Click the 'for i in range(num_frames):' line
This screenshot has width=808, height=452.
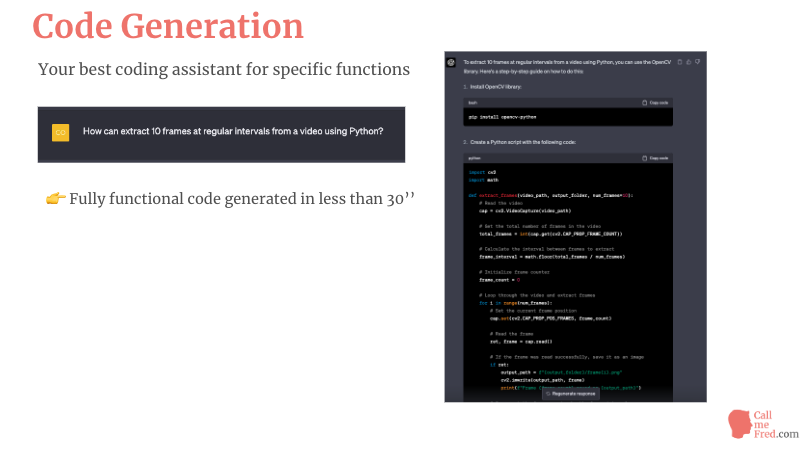516,303
